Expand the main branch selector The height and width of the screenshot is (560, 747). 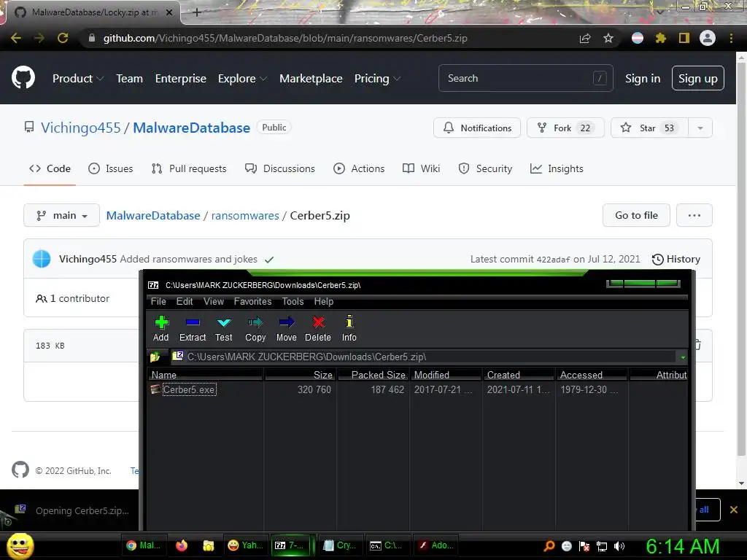61,215
